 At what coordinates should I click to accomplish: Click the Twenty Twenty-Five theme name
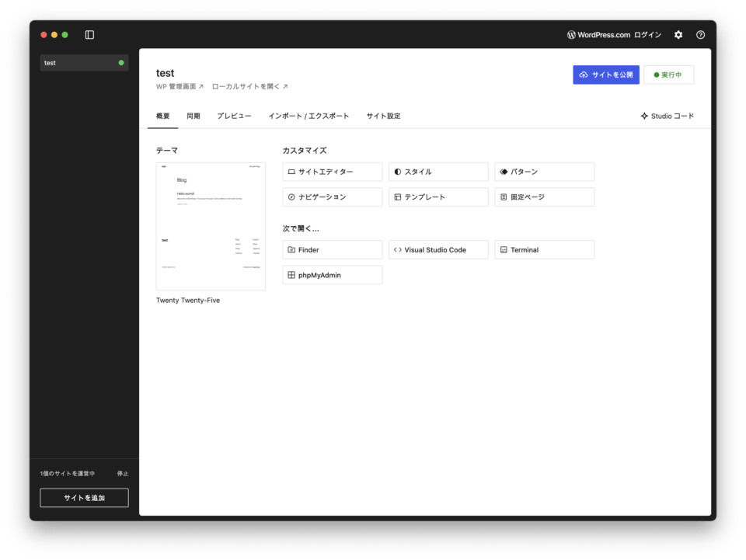pos(188,301)
